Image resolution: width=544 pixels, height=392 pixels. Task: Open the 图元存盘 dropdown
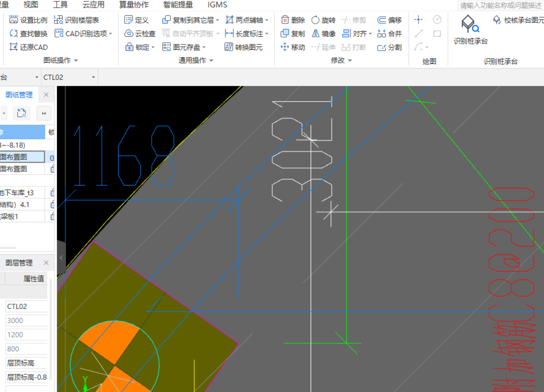tap(204, 48)
